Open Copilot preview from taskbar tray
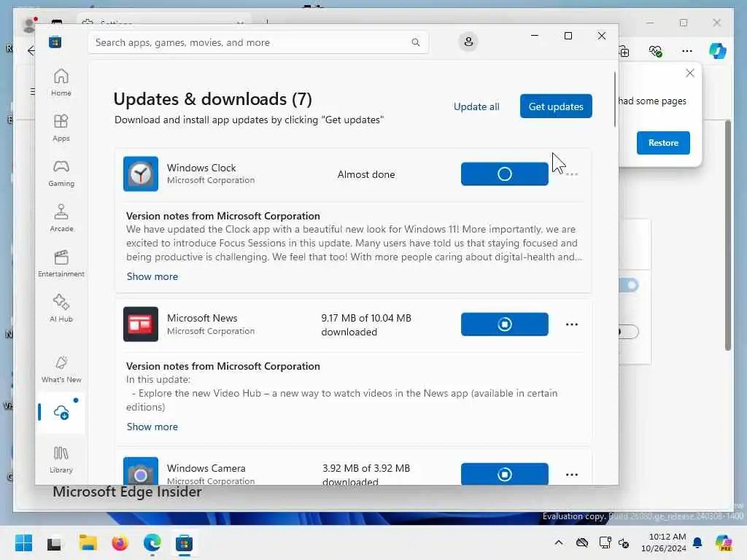 click(724, 542)
